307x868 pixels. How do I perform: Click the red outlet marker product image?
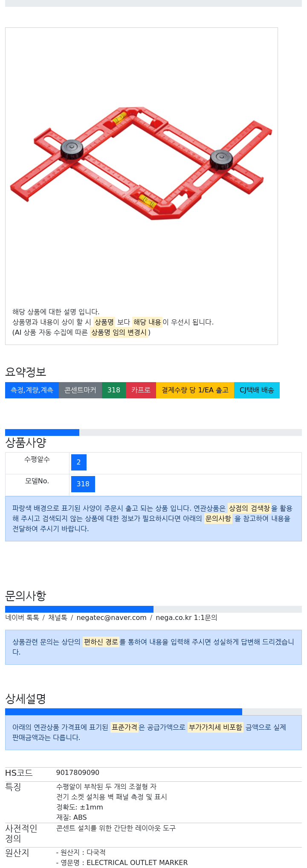(141, 164)
